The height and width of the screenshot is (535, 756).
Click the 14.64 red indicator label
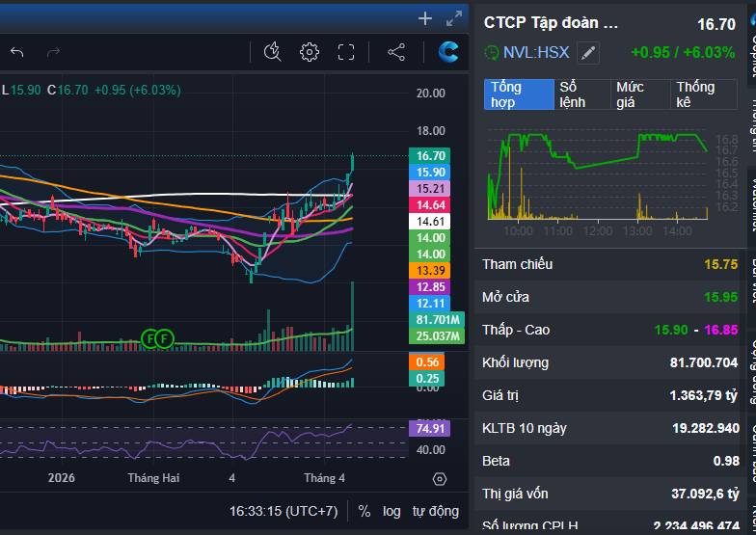click(x=430, y=204)
